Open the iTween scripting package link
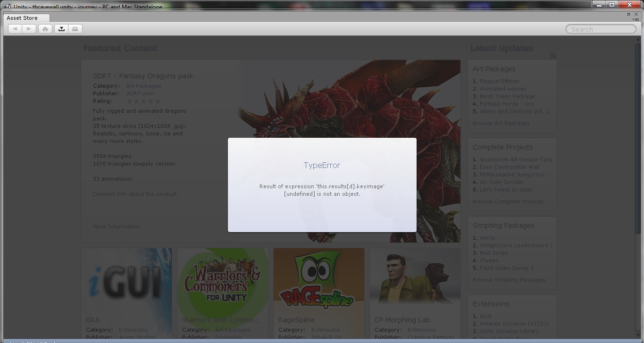Image resolution: width=644 pixels, height=343 pixels. tap(489, 260)
